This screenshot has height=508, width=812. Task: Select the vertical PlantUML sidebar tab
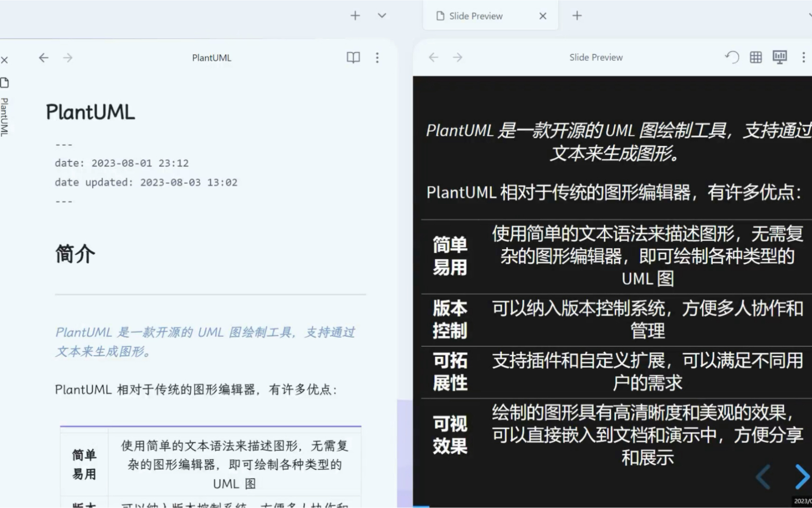click(5, 117)
